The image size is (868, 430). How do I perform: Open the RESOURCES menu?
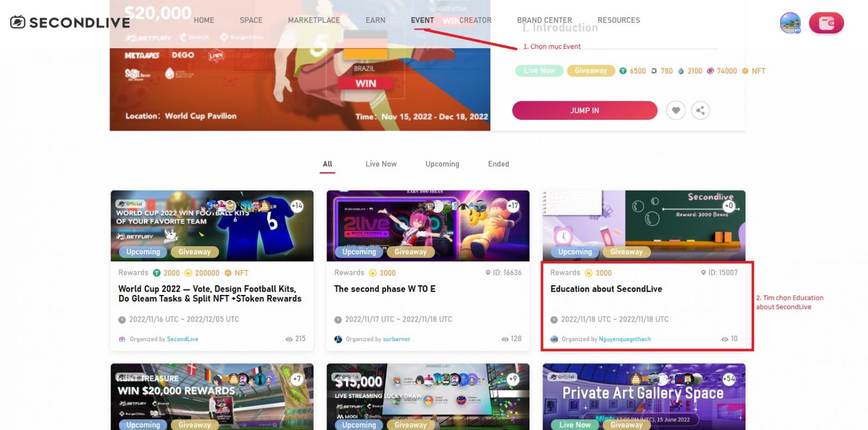[619, 20]
